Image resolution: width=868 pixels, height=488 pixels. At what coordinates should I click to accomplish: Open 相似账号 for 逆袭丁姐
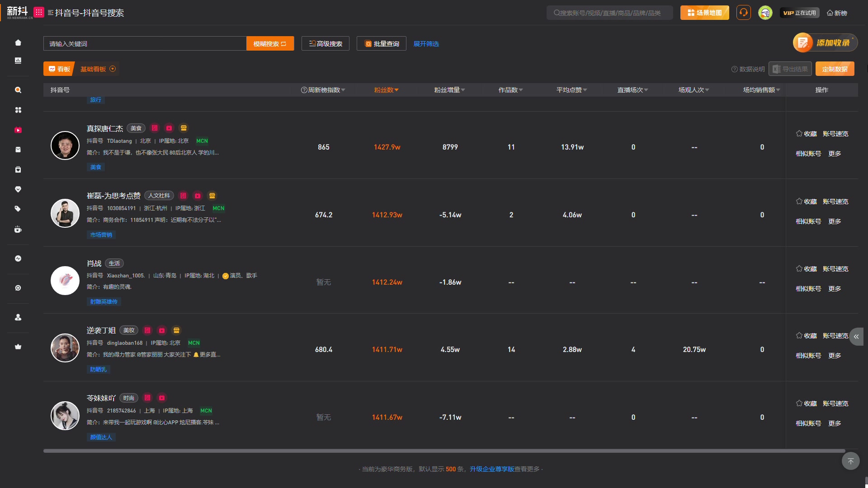808,356
